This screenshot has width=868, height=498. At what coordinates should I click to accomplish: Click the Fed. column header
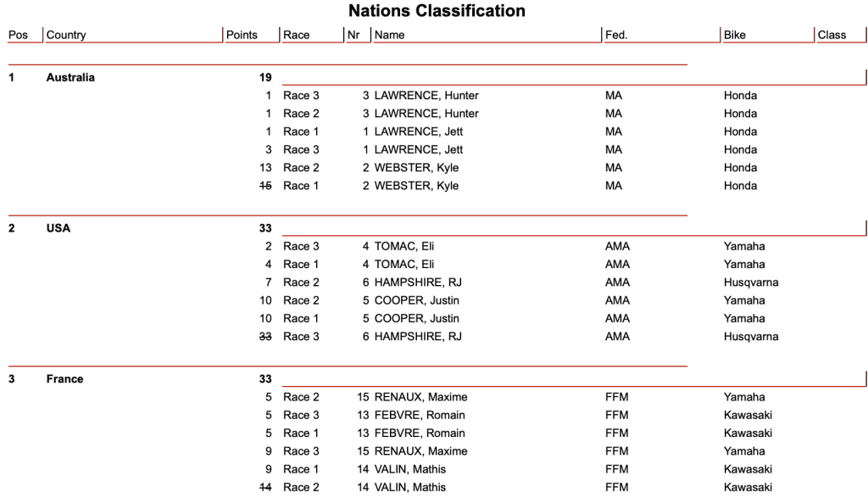coord(616,35)
